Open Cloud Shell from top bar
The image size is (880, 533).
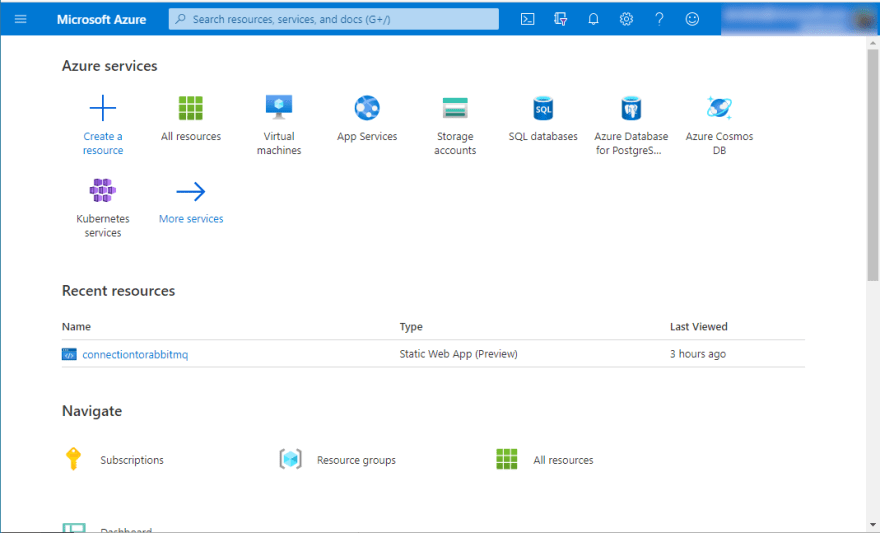click(x=528, y=19)
